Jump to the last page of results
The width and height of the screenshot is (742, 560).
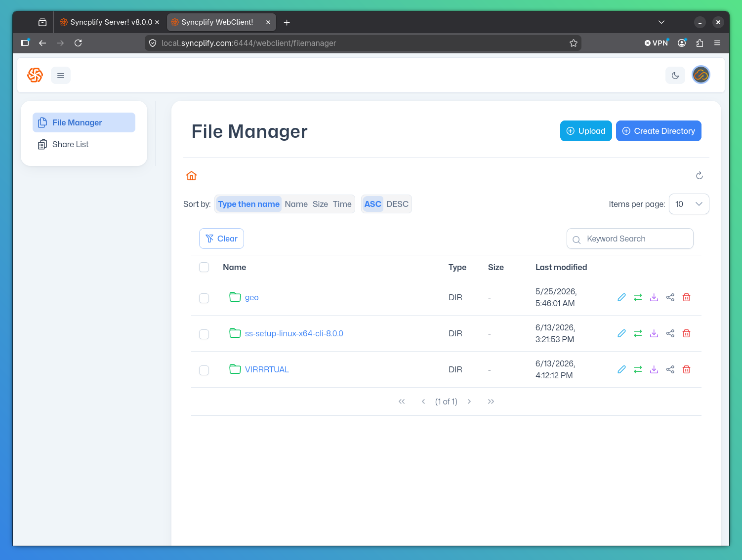click(x=491, y=401)
